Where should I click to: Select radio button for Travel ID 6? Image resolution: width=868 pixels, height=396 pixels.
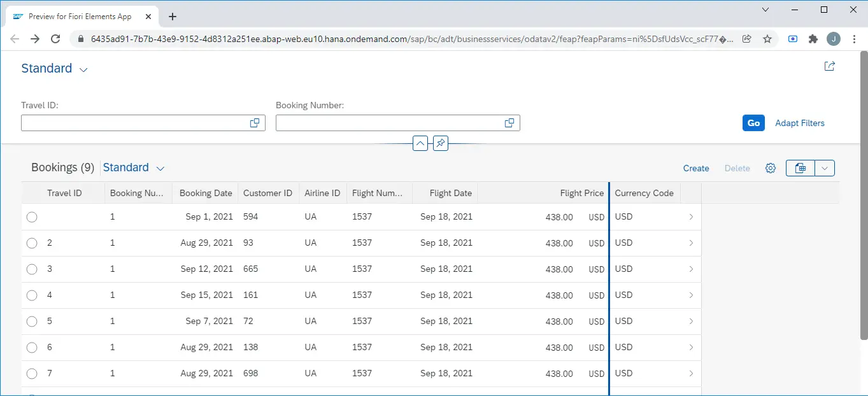pyautogui.click(x=32, y=348)
